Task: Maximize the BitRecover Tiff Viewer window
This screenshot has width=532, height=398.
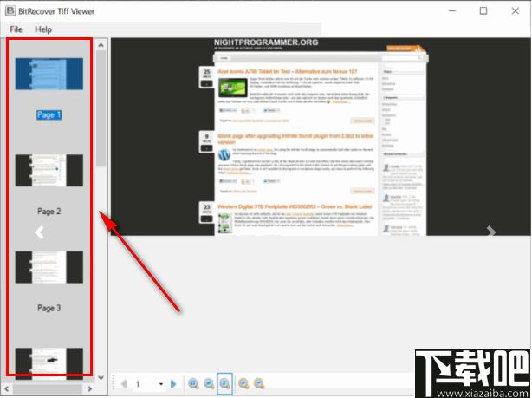Action: click(483, 11)
